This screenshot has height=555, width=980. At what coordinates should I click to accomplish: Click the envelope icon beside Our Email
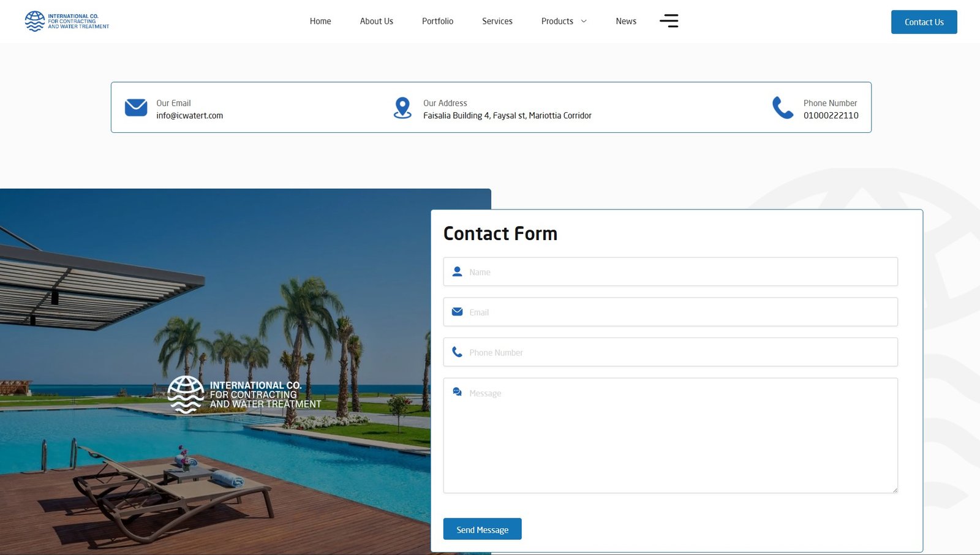point(136,108)
